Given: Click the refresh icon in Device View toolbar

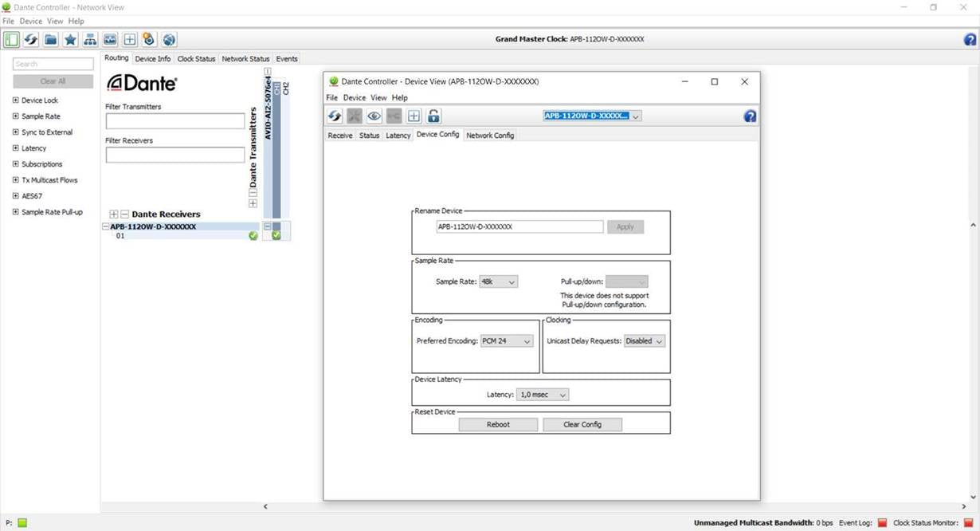Looking at the screenshot, I should [x=335, y=116].
